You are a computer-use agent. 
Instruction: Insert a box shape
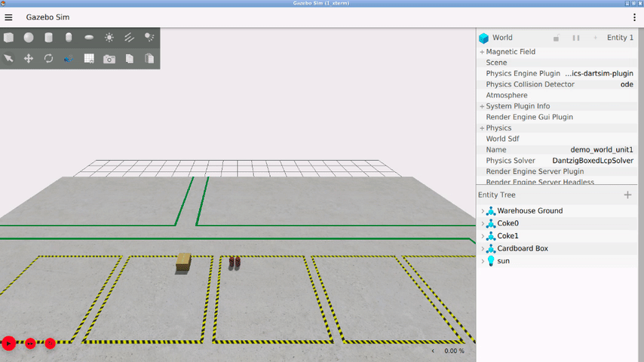8,38
